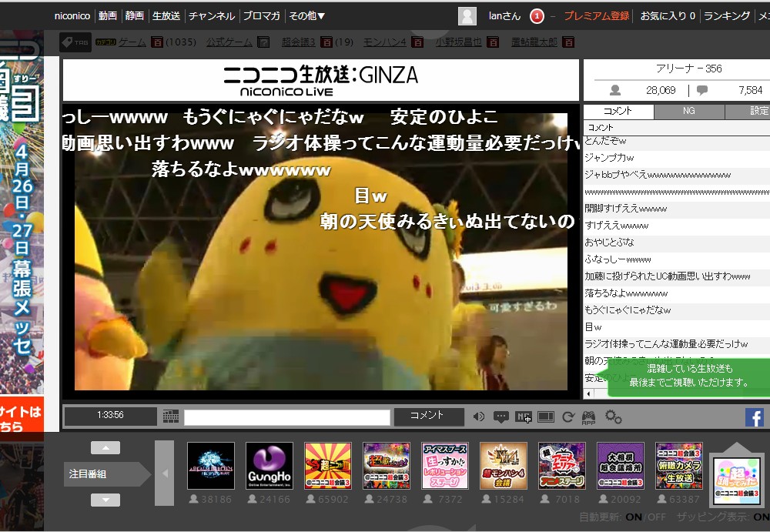Open the アイマスブース thumbnail
The image size is (770, 532).
(445, 466)
